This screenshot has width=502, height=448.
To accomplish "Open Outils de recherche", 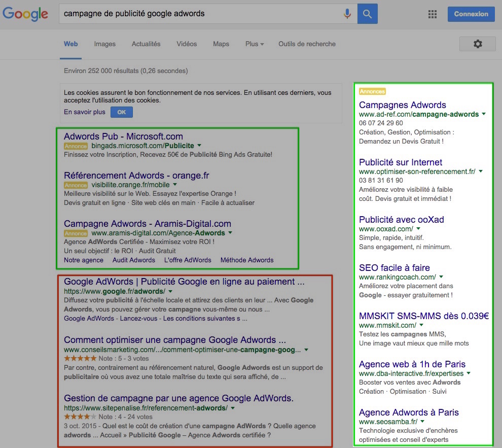I will pyautogui.click(x=307, y=44).
